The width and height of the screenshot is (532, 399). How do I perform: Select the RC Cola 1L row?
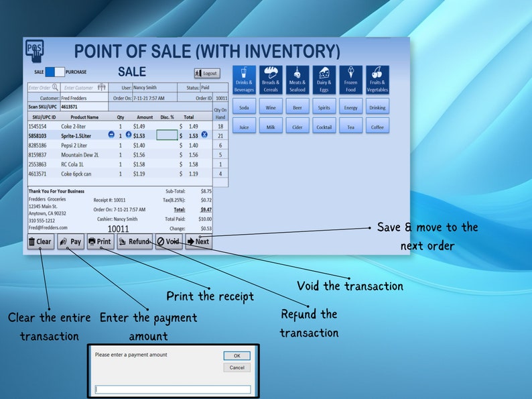click(x=120, y=164)
